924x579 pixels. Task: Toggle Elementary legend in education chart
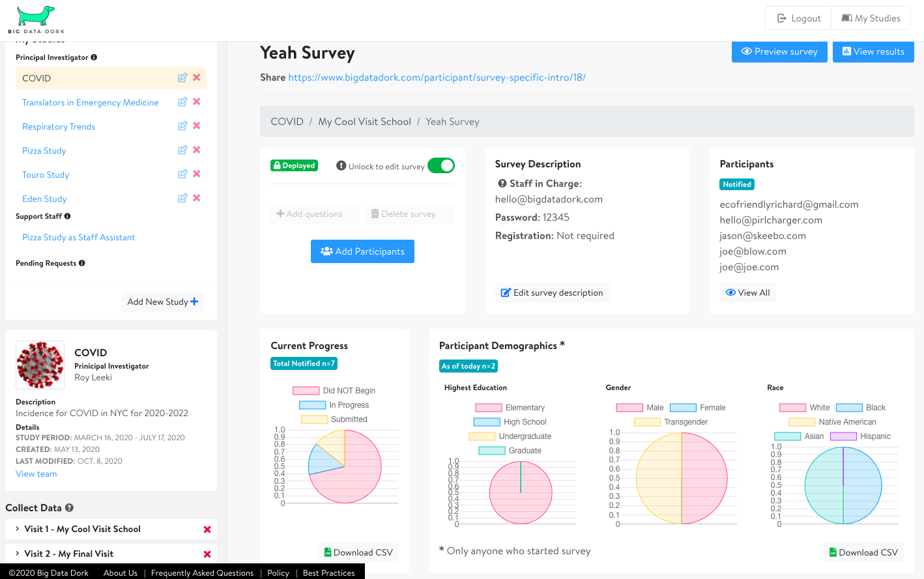(x=510, y=408)
